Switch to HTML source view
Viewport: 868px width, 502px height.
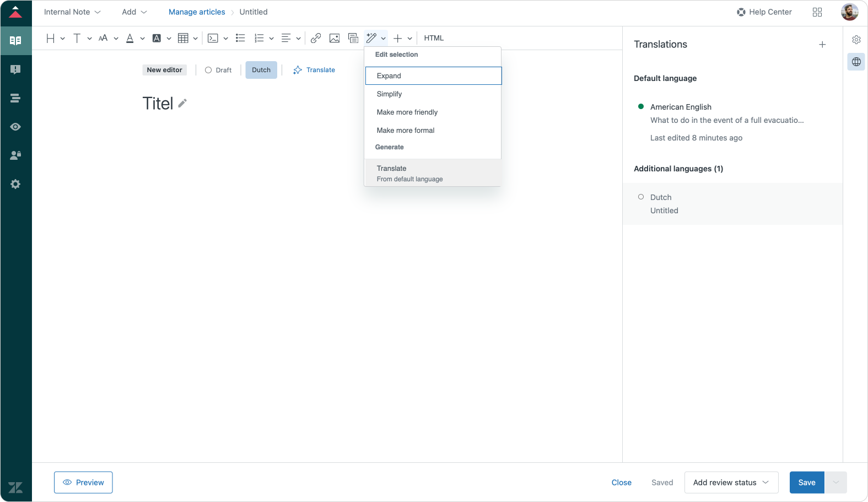[x=434, y=38]
